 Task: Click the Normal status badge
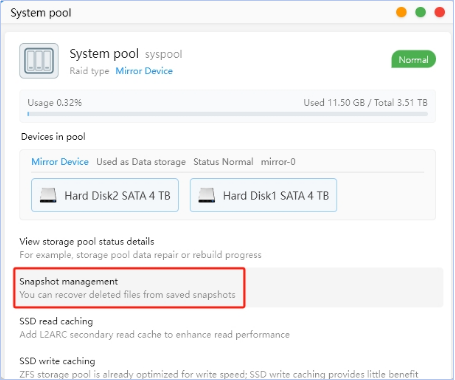click(413, 59)
